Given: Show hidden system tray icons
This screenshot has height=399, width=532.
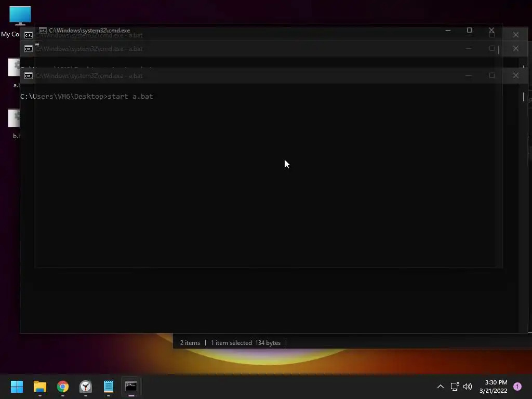Looking at the screenshot, I should click(441, 387).
